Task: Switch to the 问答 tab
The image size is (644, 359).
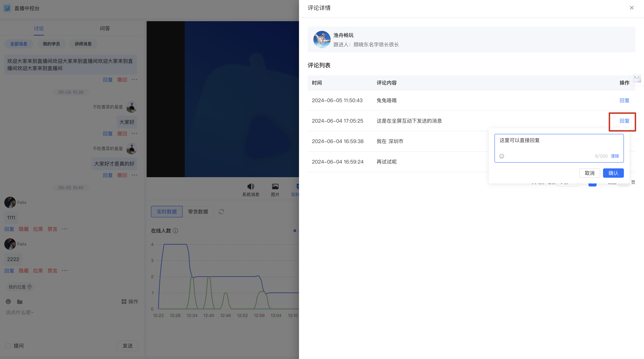Action: click(105, 29)
